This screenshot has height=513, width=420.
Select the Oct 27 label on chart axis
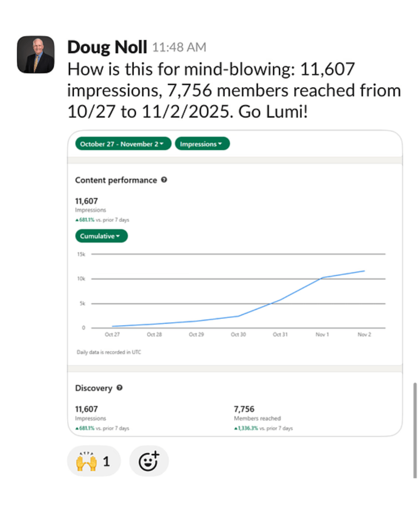tap(112, 335)
